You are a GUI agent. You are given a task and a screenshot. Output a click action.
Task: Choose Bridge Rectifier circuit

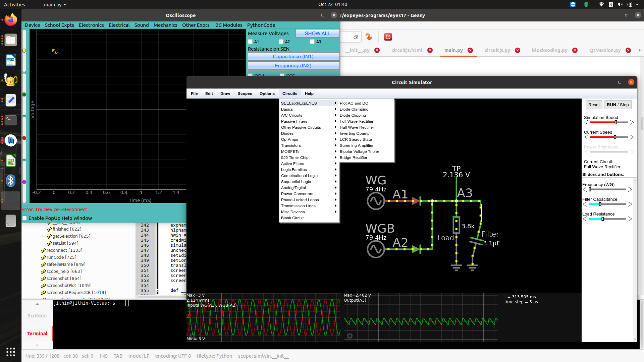tap(366, 158)
